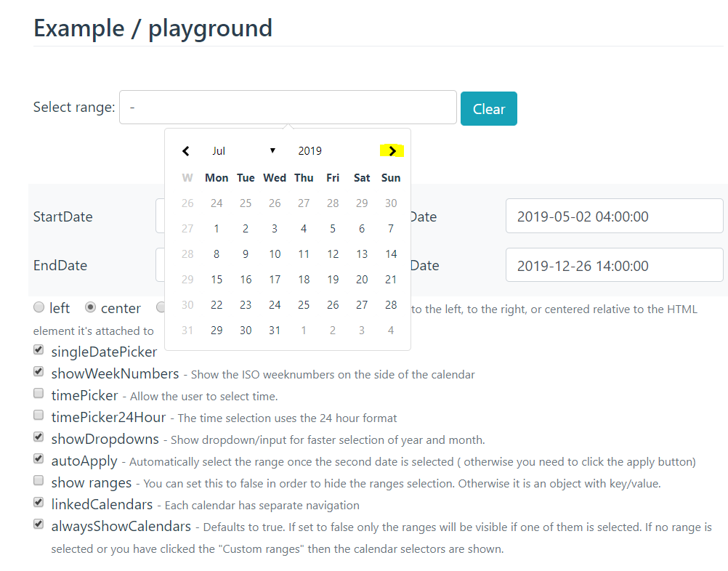Click the month dropdown arrow

click(272, 150)
